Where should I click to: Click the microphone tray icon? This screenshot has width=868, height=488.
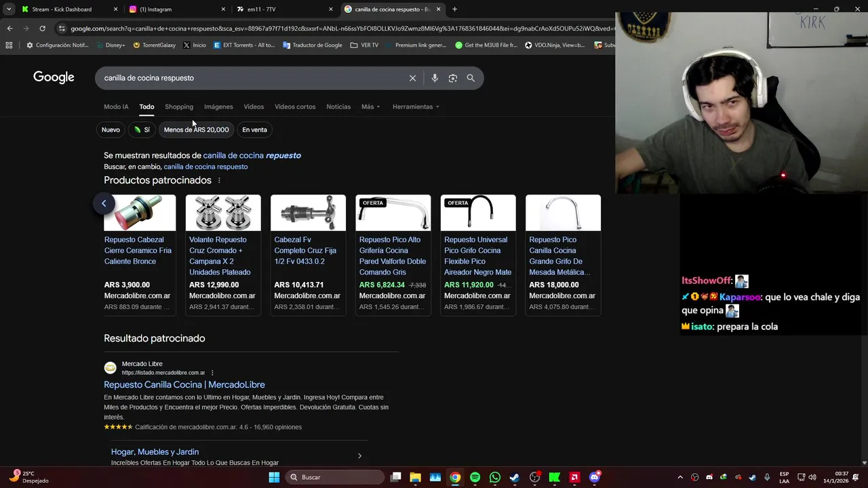pos(767,477)
